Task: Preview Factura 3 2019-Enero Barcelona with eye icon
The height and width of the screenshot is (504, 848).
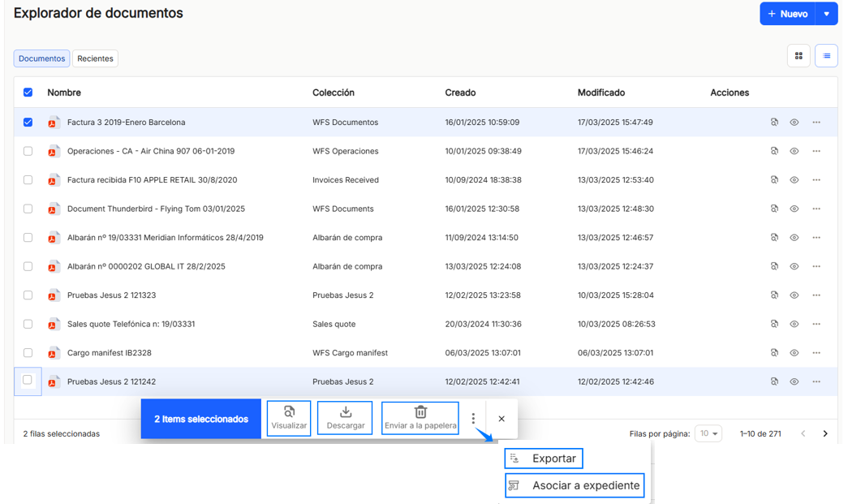Action: tap(794, 123)
